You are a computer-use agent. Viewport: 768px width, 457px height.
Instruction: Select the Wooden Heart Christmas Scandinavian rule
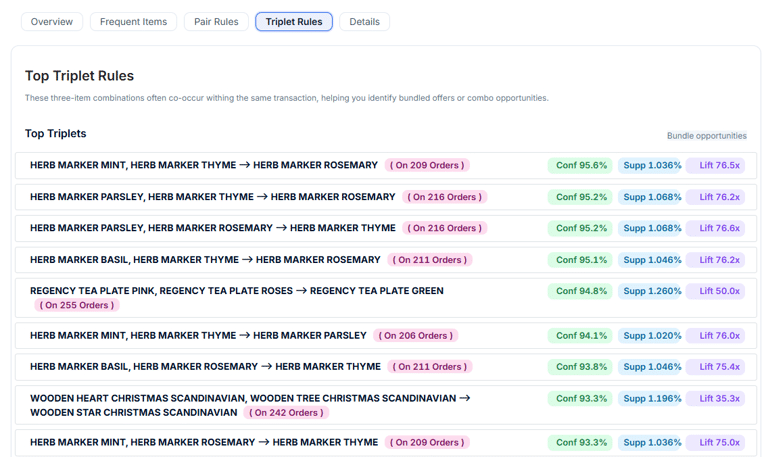(250, 398)
